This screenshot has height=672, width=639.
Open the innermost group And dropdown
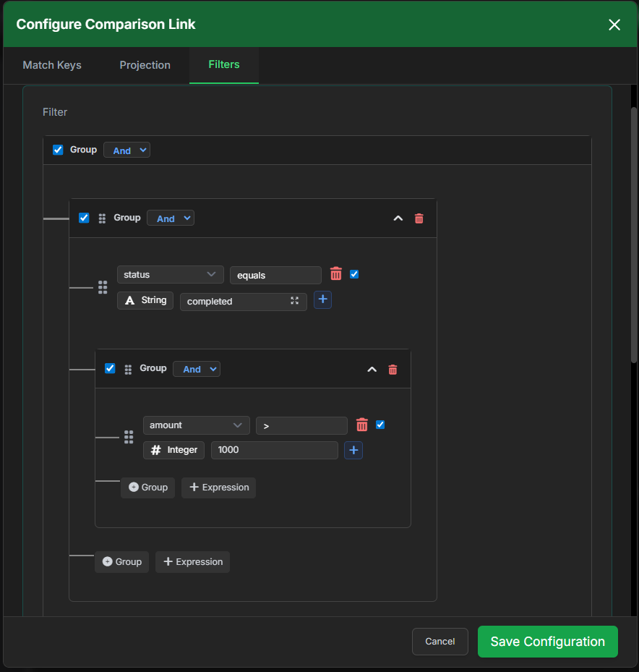(197, 369)
